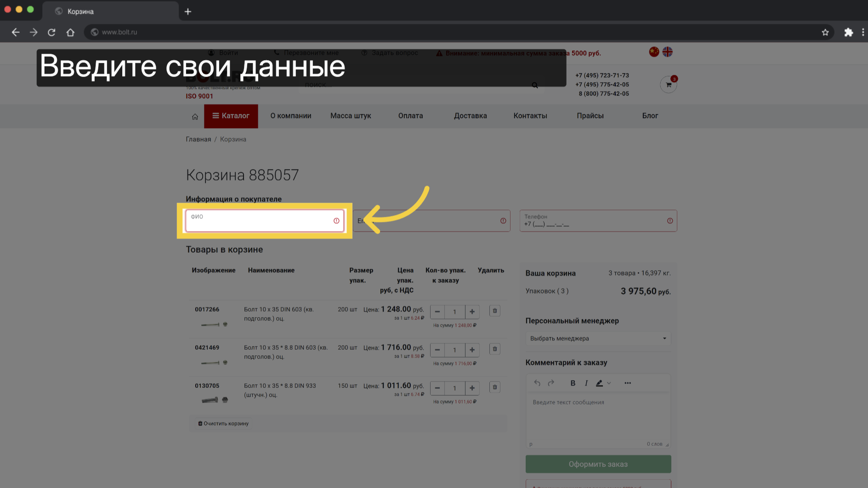Expand the highlight color dropdown arrow
The image size is (868, 488).
point(609,383)
